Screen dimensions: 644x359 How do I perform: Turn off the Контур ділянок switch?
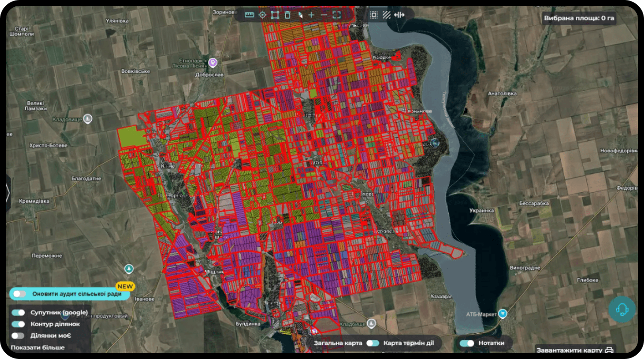pyautogui.click(x=18, y=324)
